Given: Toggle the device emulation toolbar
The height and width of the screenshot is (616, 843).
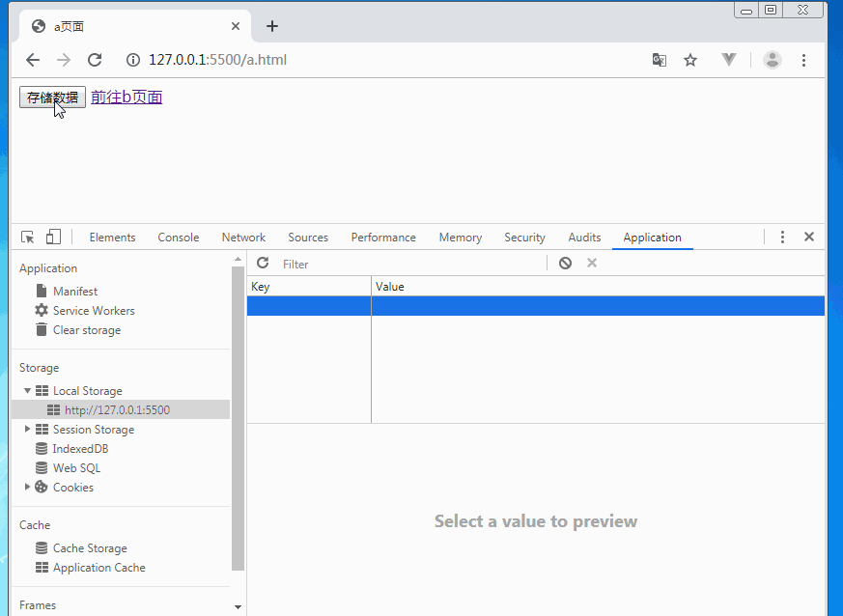Looking at the screenshot, I should coord(53,237).
